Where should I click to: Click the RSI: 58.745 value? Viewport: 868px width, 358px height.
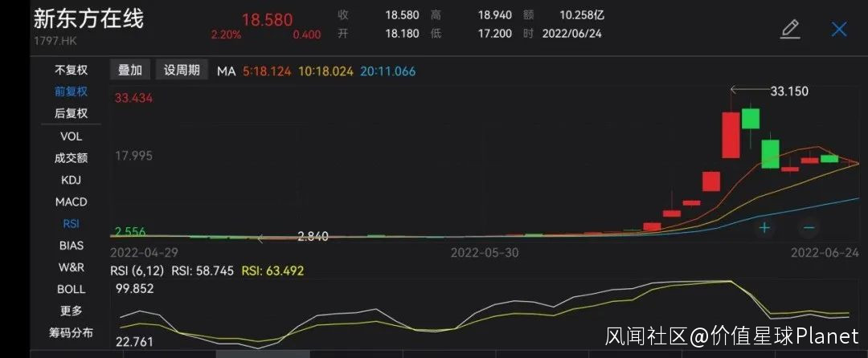pyautogui.click(x=203, y=271)
